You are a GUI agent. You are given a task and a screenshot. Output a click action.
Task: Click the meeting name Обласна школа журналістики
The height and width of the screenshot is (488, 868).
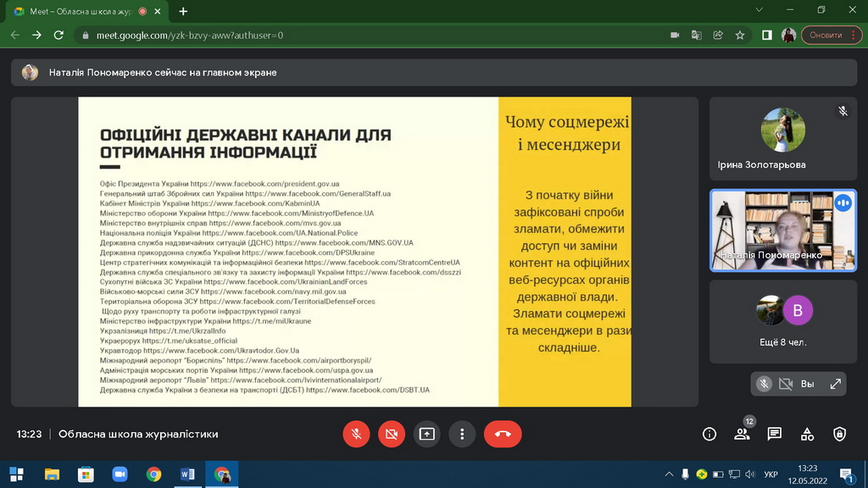click(x=138, y=435)
